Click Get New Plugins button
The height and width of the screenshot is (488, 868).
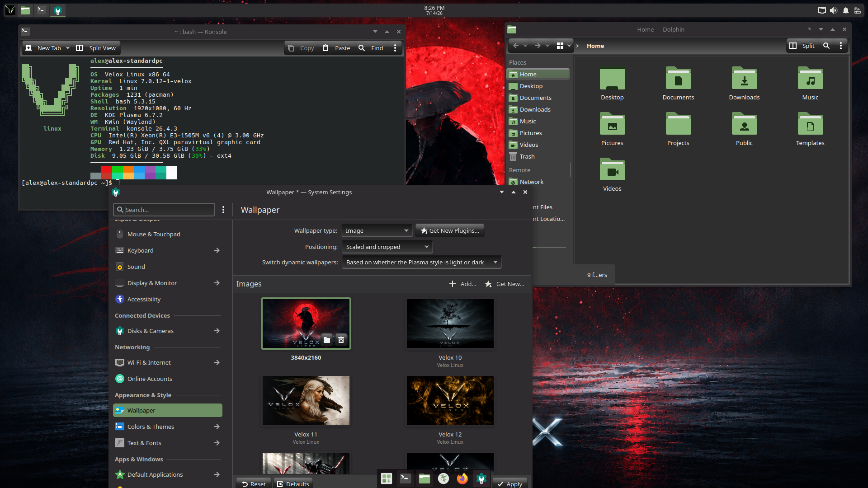(x=450, y=230)
